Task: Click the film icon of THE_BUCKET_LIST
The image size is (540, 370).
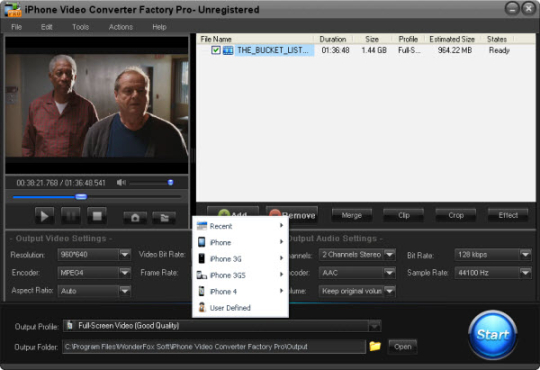Action: [x=228, y=50]
